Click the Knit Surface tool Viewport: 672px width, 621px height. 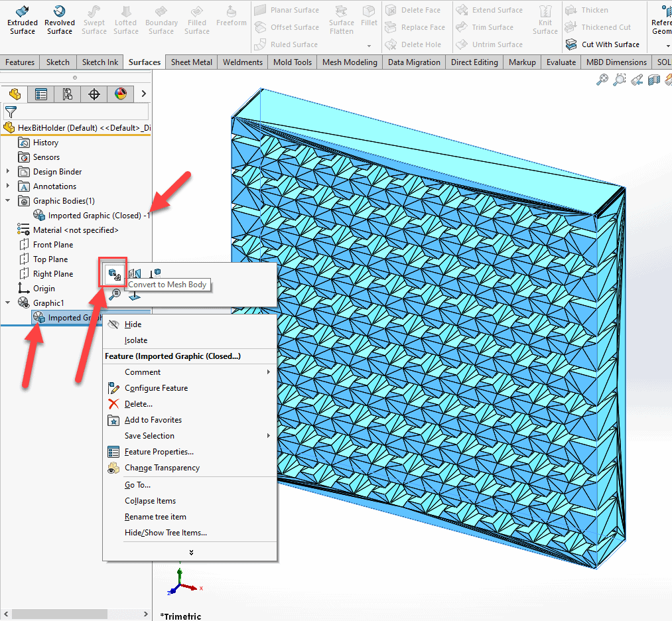tap(545, 20)
